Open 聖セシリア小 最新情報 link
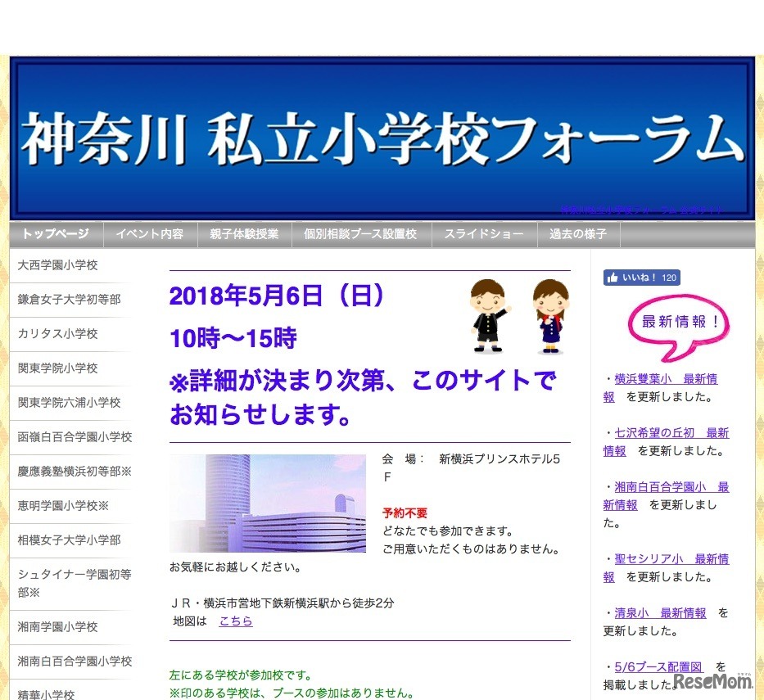The width and height of the screenshot is (764, 700). click(x=665, y=558)
